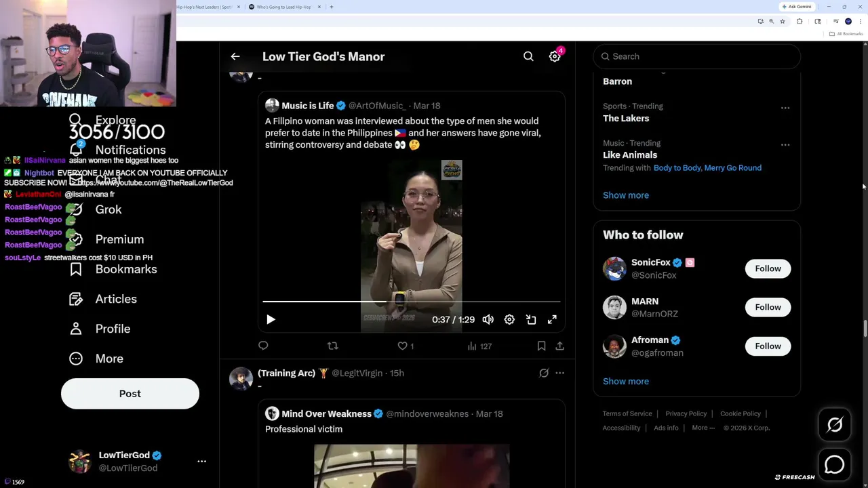Open Chrome's three-dot menu
This screenshot has height=488, width=868.
click(x=860, y=21)
